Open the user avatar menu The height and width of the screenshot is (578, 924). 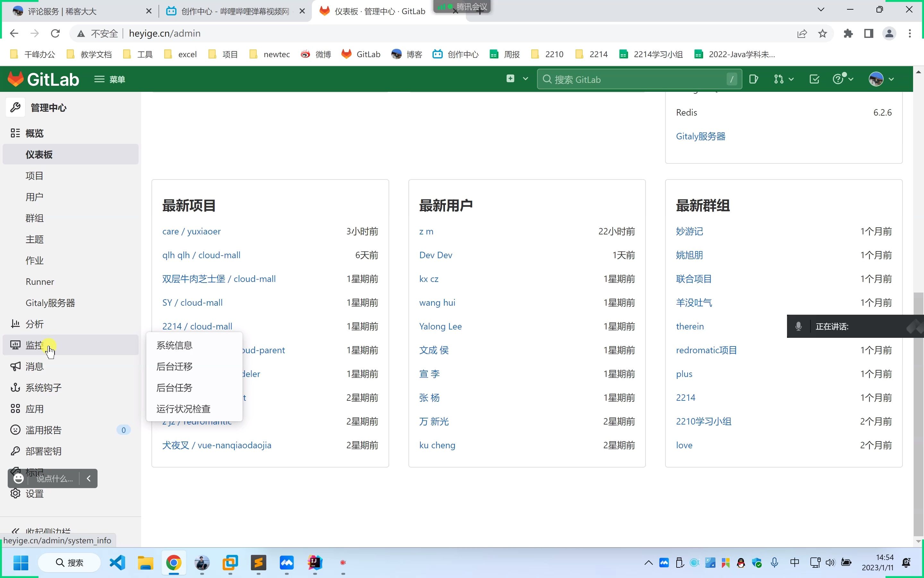876,79
